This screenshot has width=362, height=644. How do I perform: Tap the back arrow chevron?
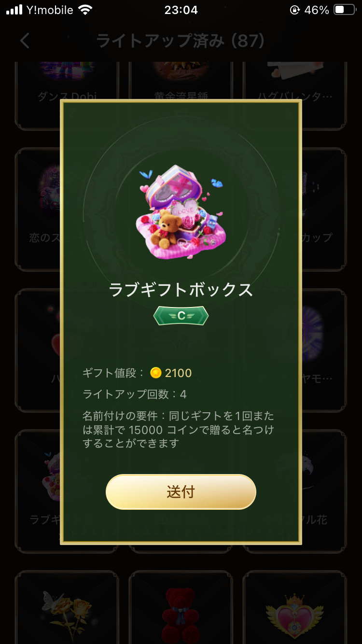[x=25, y=41]
